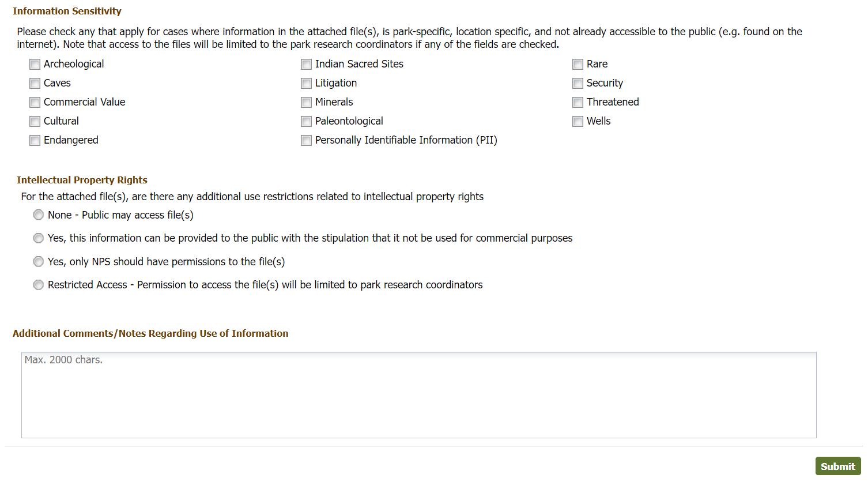Enable Personally Identifiable Information (PII) checkbox
868x485 pixels.
306,140
